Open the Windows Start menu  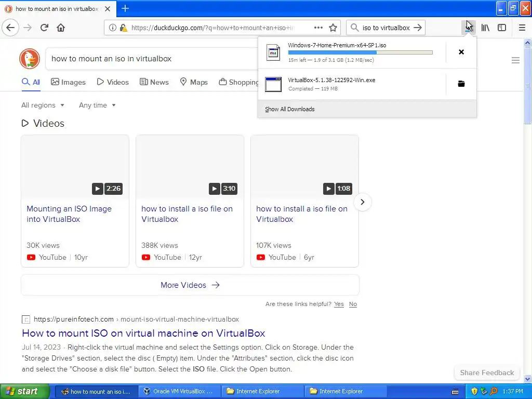coord(24,392)
